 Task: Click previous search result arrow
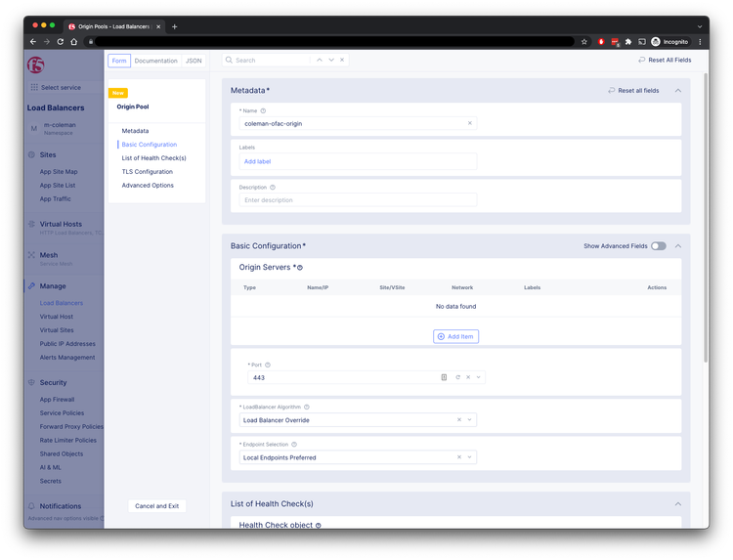pos(318,61)
